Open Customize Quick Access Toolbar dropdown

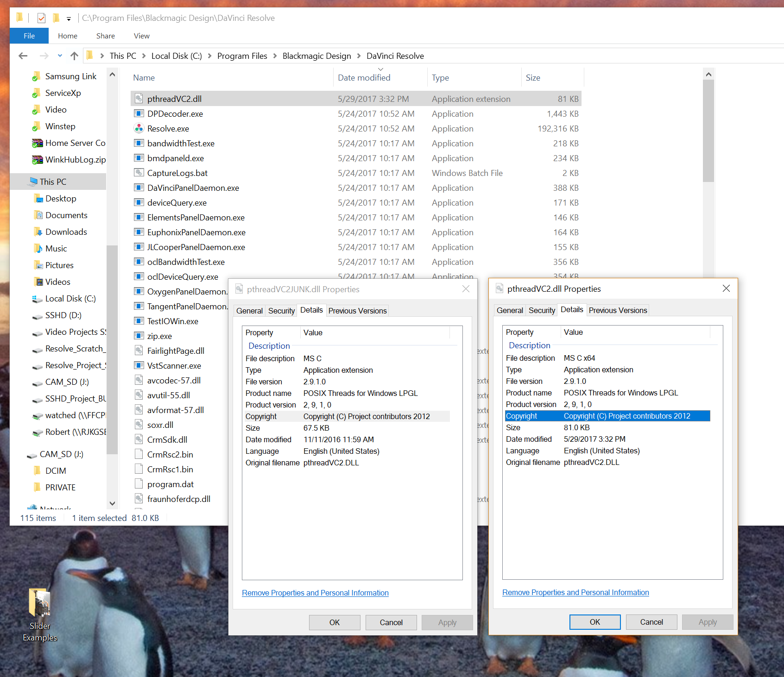pyautogui.click(x=69, y=19)
